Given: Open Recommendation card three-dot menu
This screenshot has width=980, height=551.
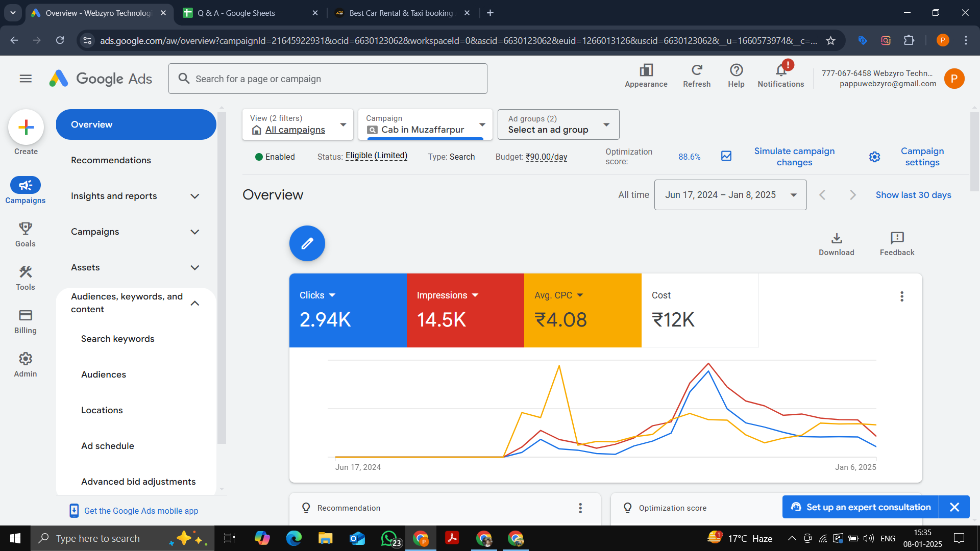Looking at the screenshot, I should point(580,508).
